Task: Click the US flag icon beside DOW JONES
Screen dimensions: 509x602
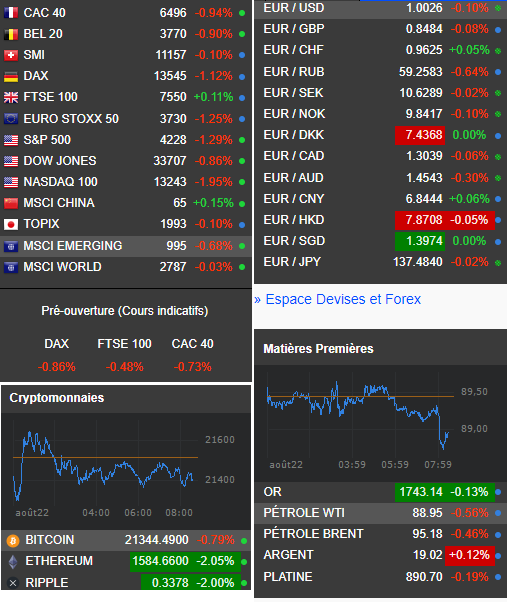Action: (x=11, y=161)
